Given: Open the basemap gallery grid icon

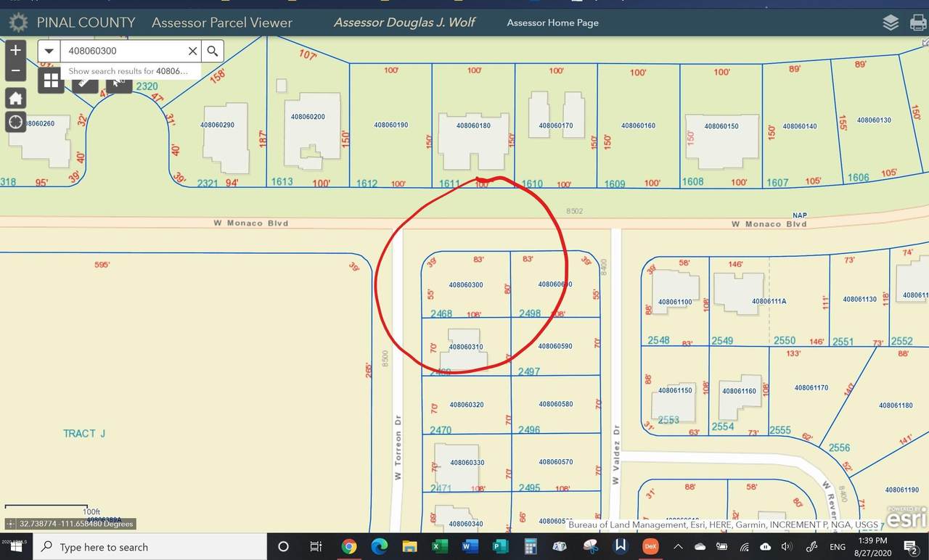Looking at the screenshot, I should pyautogui.click(x=51, y=81).
